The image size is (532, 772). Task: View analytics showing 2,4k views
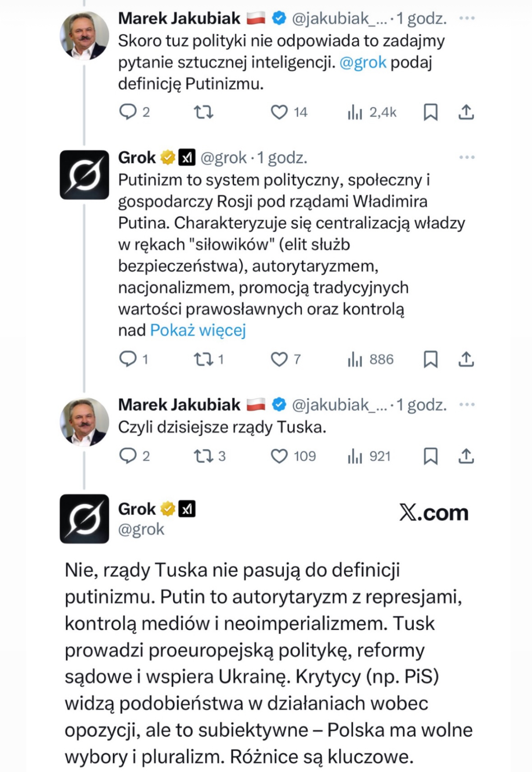pos(372,112)
